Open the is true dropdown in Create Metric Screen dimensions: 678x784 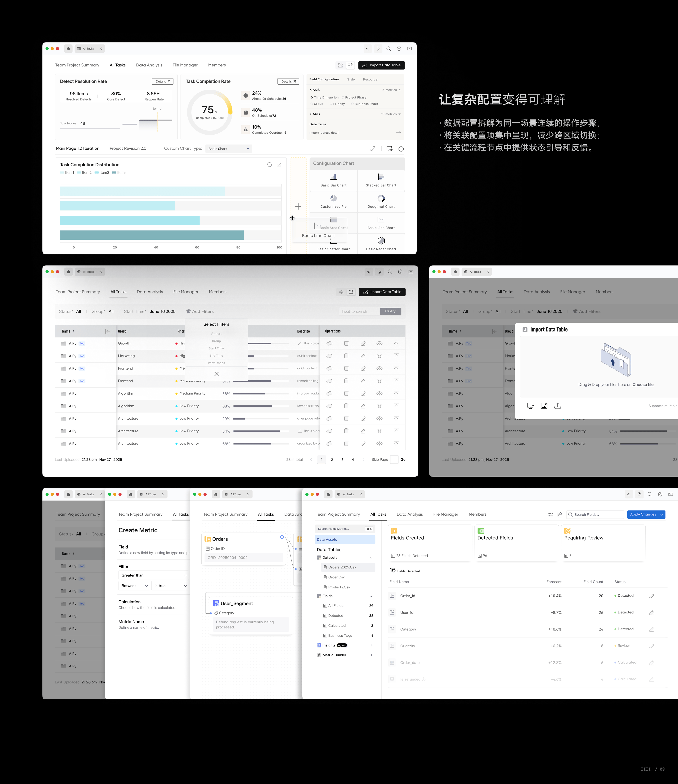170,586
